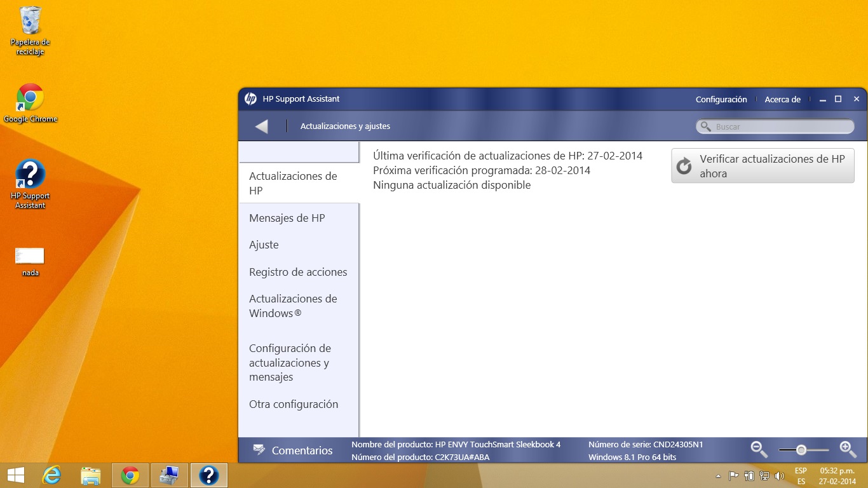Viewport: 868px width, 488px height.
Task: Open the network tray icon
Action: click(x=764, y=475)
